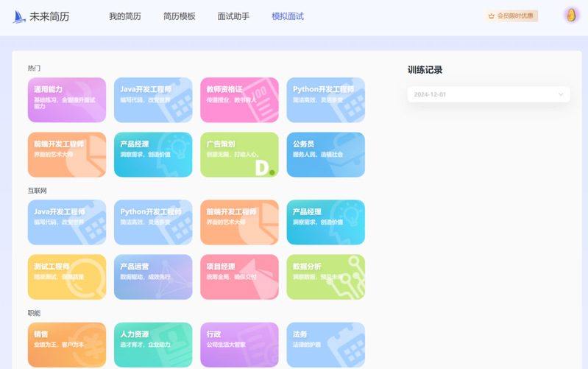Open the 销售 card under 职能
Viewport: 588px width, 369px height.
point(67,344)
